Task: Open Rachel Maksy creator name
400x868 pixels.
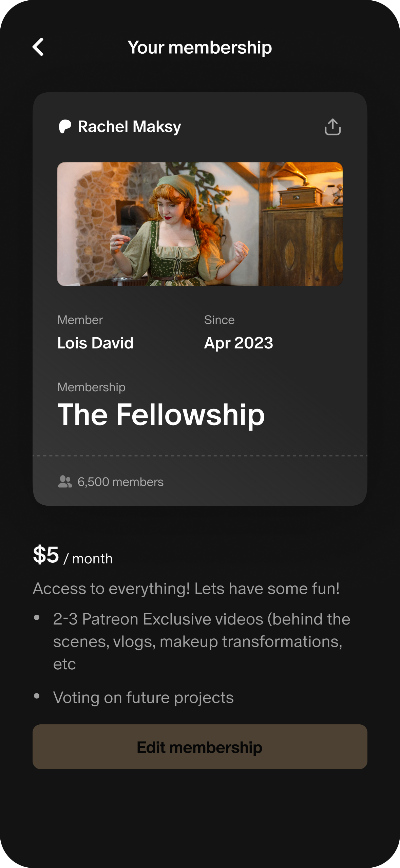Action: [x=129, y=127]
